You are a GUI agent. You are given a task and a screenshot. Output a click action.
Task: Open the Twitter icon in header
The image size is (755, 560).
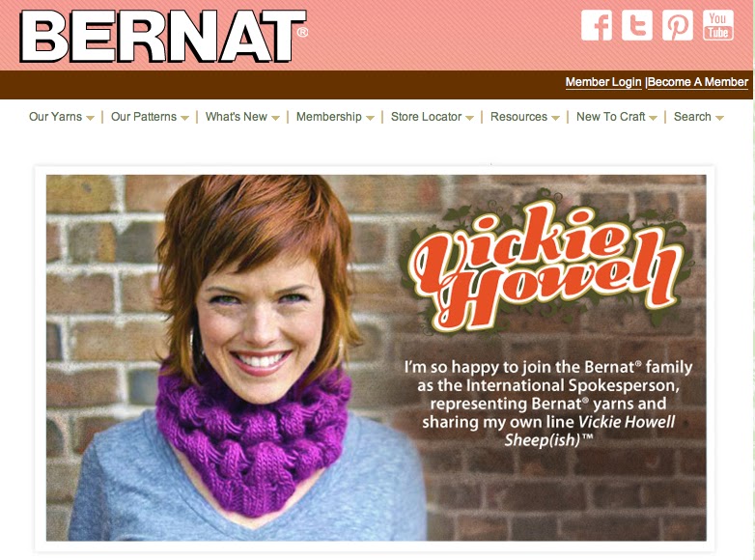tap(636, 25)
